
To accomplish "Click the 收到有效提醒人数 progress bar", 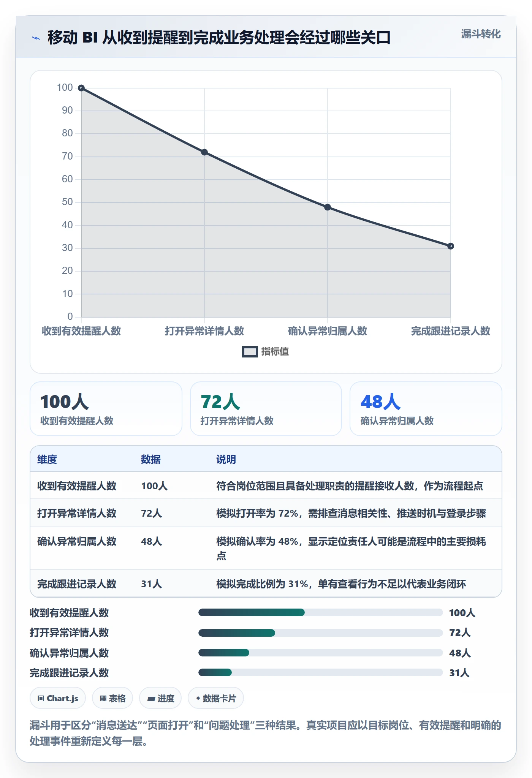I will (320, 612).
